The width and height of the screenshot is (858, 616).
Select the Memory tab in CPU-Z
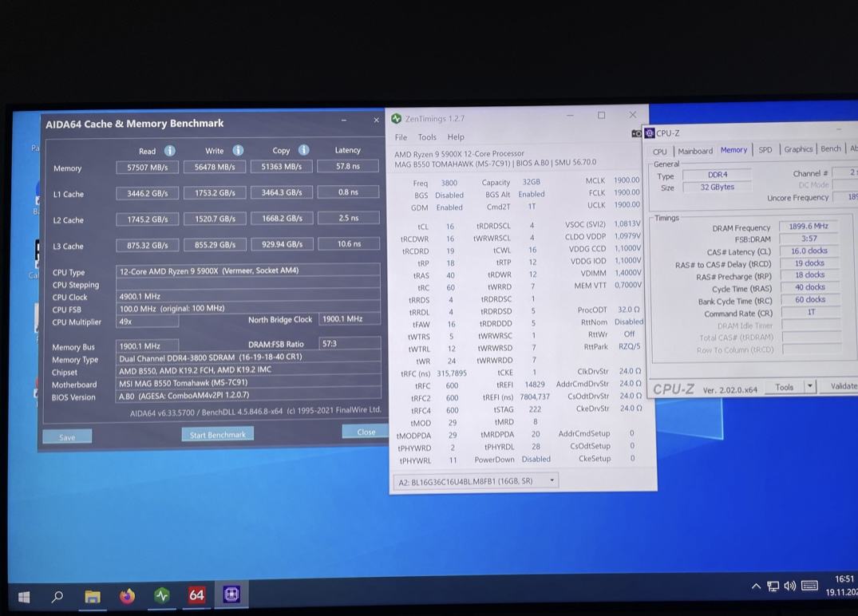[x=733, y=150]
